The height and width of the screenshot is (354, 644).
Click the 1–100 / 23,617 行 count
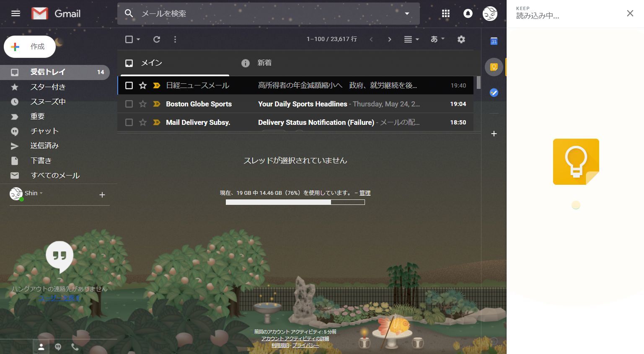click(x=332, y=39)
